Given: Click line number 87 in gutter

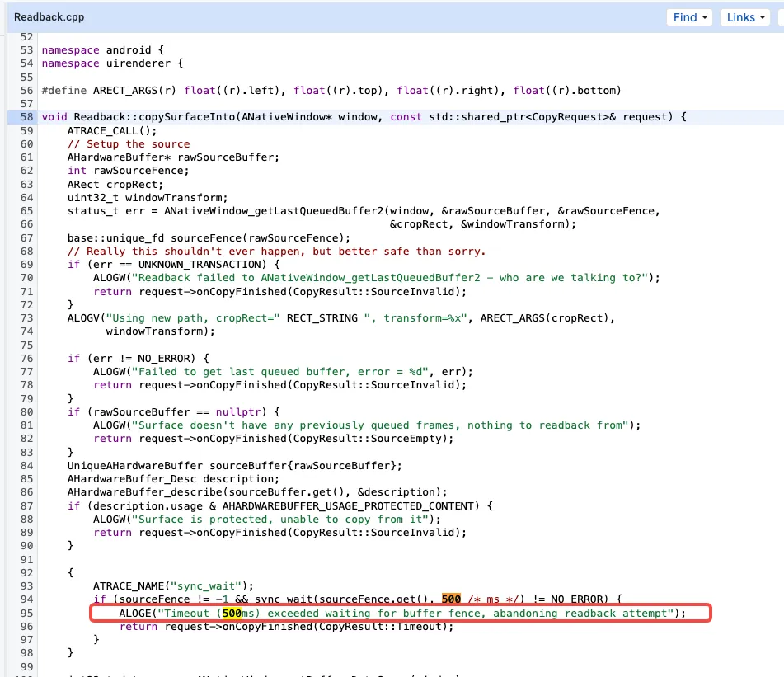Looking at the screenshot, I should tap(26, 506).
